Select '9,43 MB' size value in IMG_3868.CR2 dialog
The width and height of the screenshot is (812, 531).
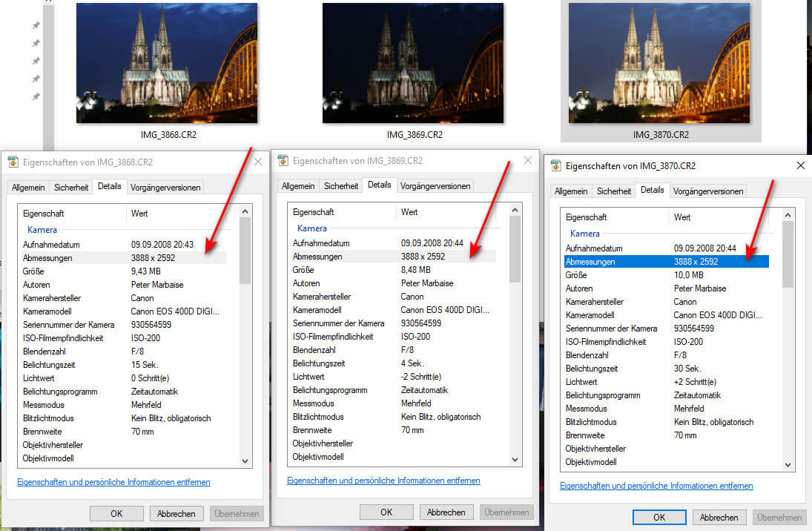coord(145,271)
